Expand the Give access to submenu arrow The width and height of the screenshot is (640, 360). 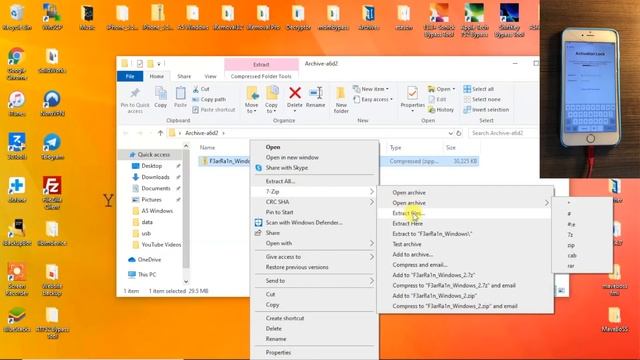click(x=371, y=257)
